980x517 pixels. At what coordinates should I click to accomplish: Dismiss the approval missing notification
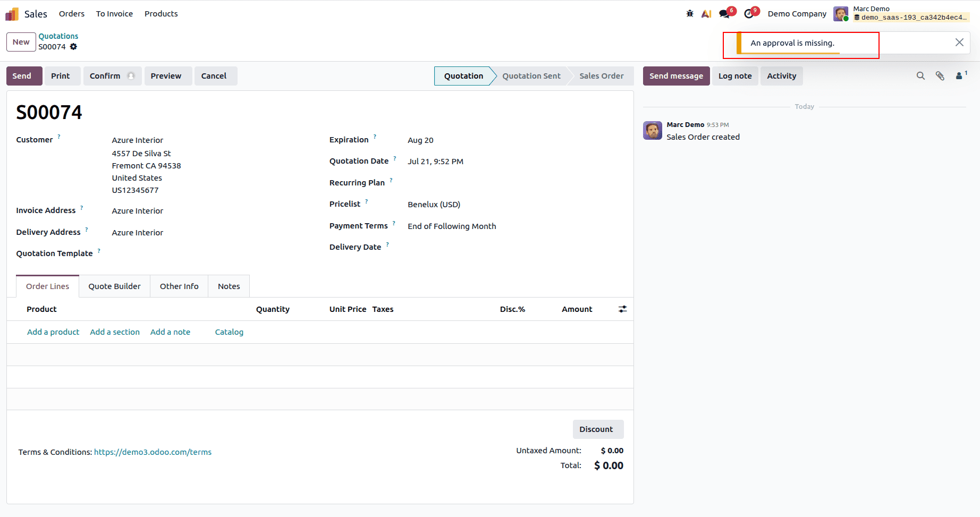click(x=959, y=43)
